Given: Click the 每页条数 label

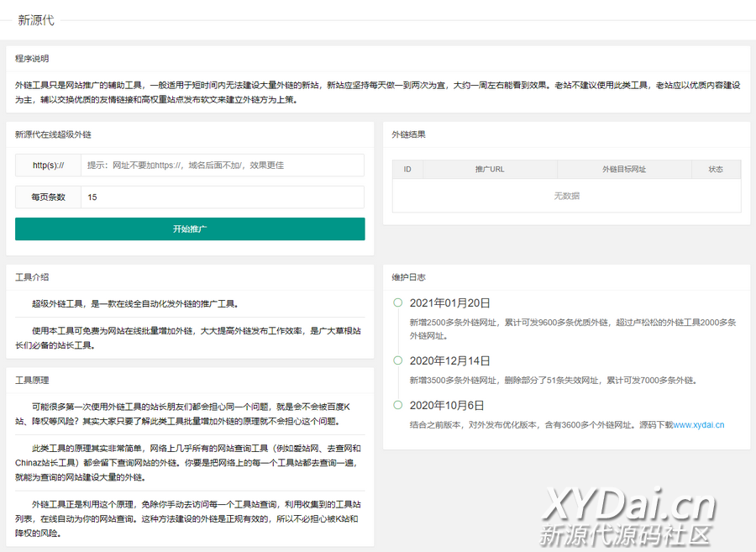Looking at the screenshot, I should (49, 197).
